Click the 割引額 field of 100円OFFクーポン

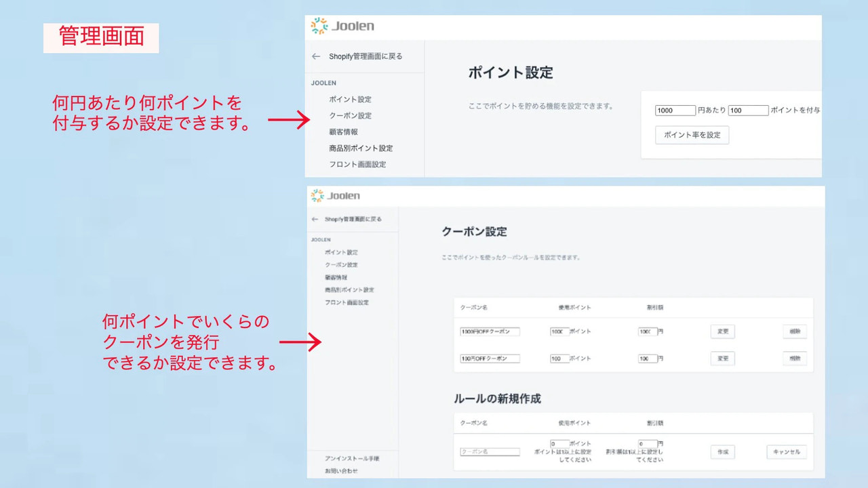[x=648, y=358]
